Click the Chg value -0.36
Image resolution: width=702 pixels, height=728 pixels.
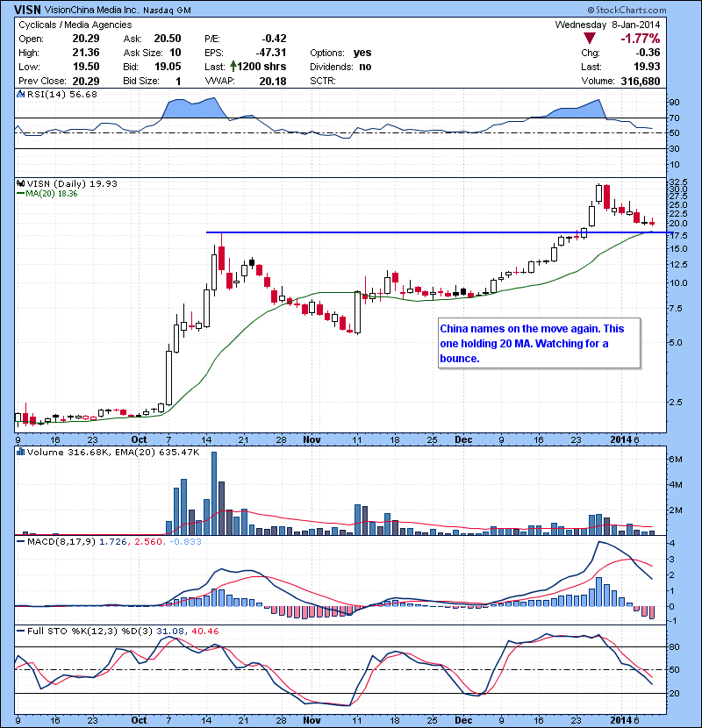(648, 53)
